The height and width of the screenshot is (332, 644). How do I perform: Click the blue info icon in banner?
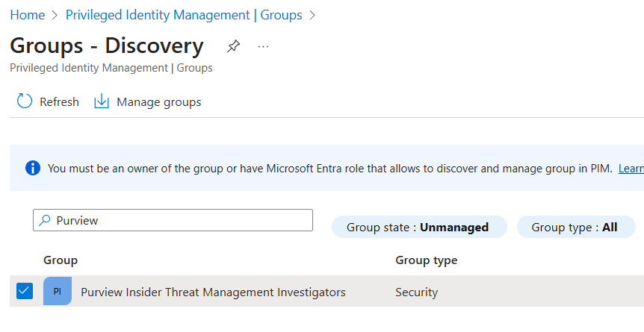point(33,169)
